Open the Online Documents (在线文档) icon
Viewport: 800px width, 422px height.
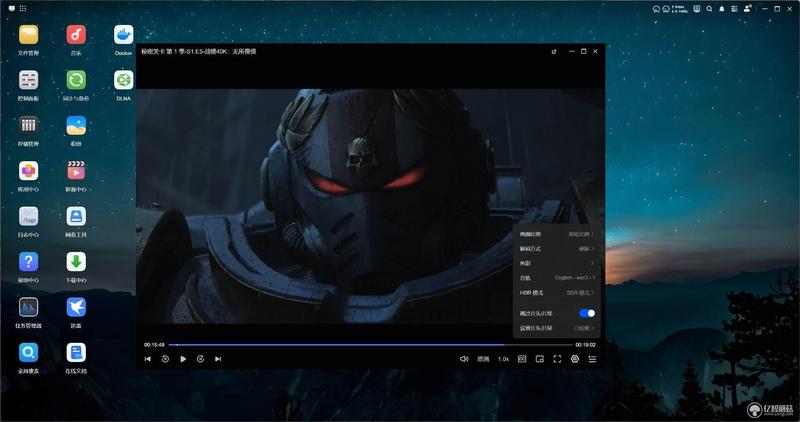pyautogui.click(x=76, y=353)
